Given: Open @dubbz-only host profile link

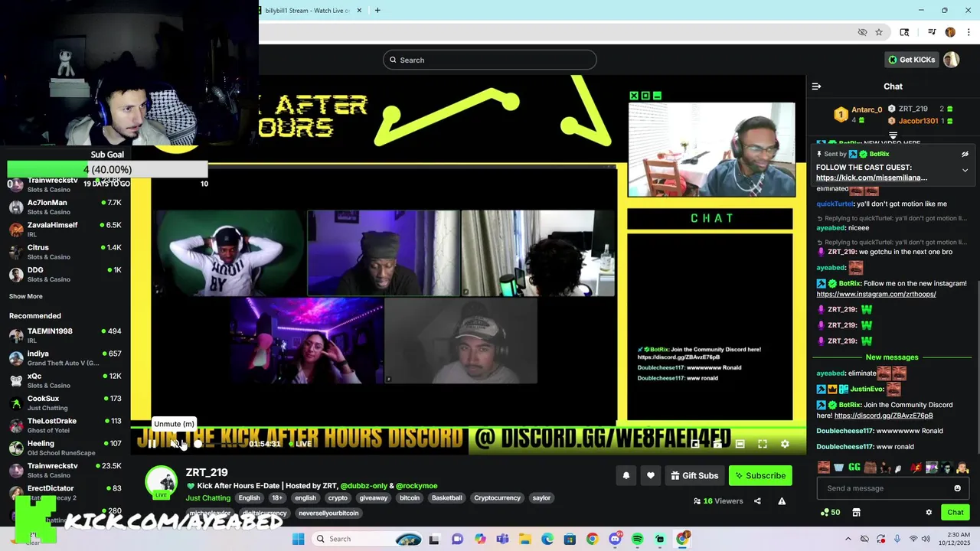Looking at the screenshot, I should coord(363,486).
